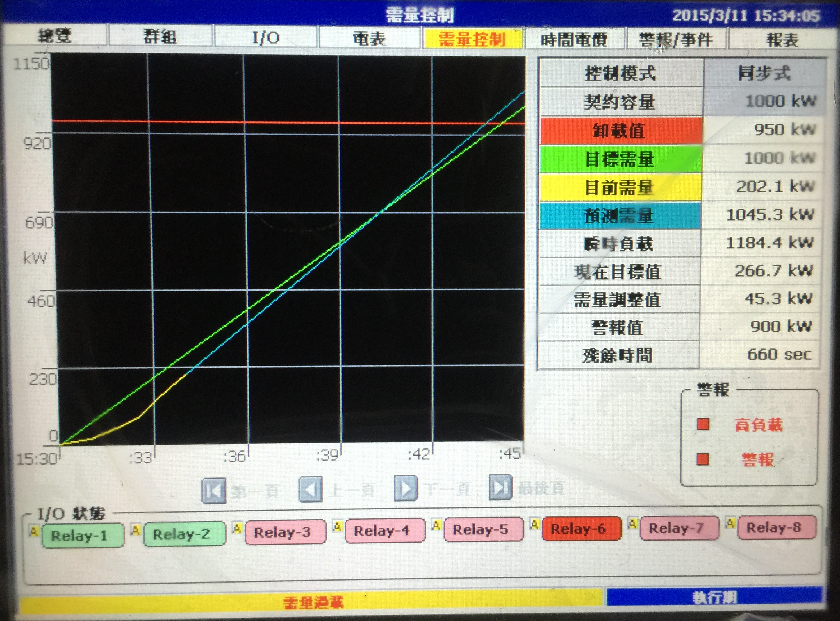Open the I/O tab
The height and width of the screenshot is (621, 840).
266,37
